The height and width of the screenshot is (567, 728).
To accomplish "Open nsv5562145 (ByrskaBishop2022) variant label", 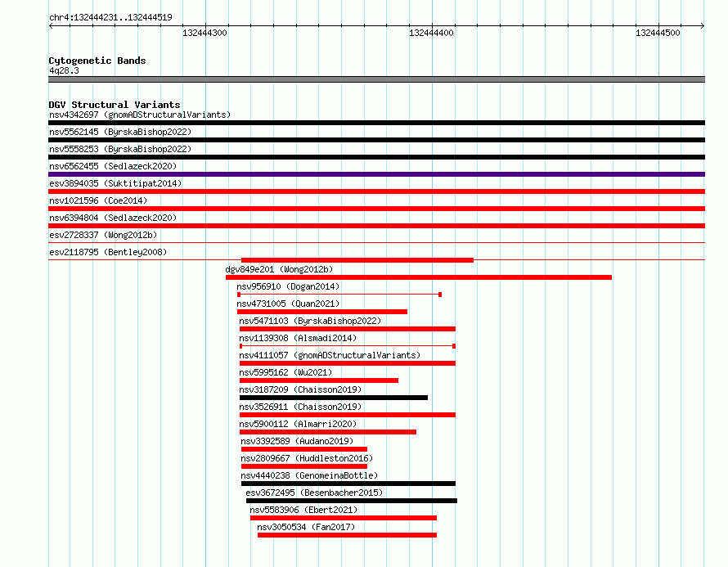I will coord(120,132).
